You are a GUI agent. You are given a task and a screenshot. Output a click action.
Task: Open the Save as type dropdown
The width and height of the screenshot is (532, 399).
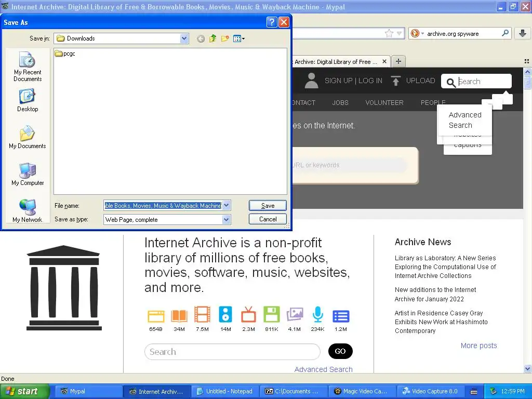pos(227,220)
